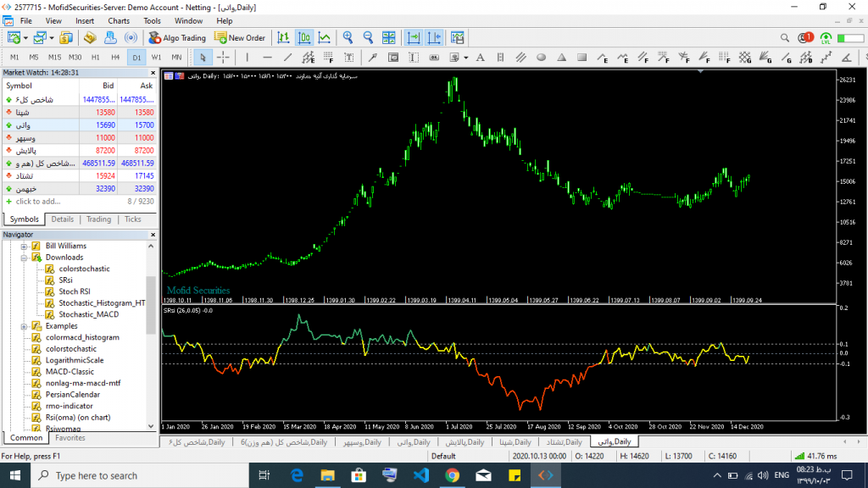This screenshot has width=868, height=488.
Task: Open the Market Watch icon with dollar sign
Action: click(x=66, y=37)
